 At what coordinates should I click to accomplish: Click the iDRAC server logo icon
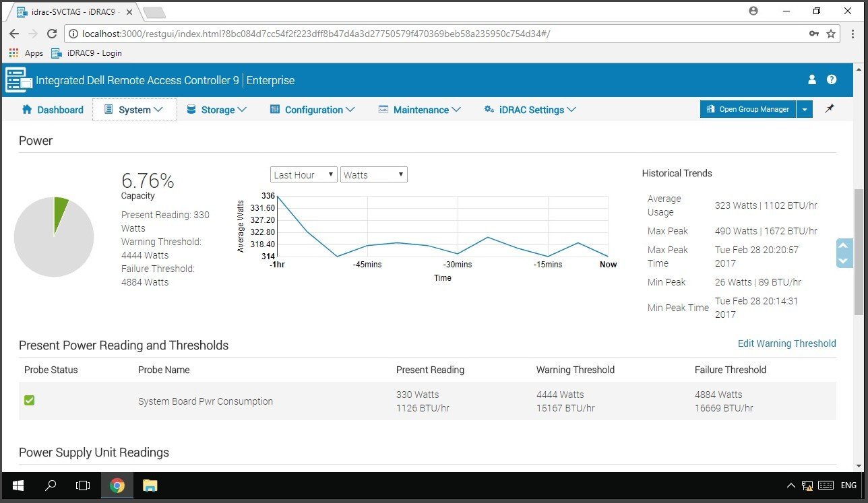(19, 80)
